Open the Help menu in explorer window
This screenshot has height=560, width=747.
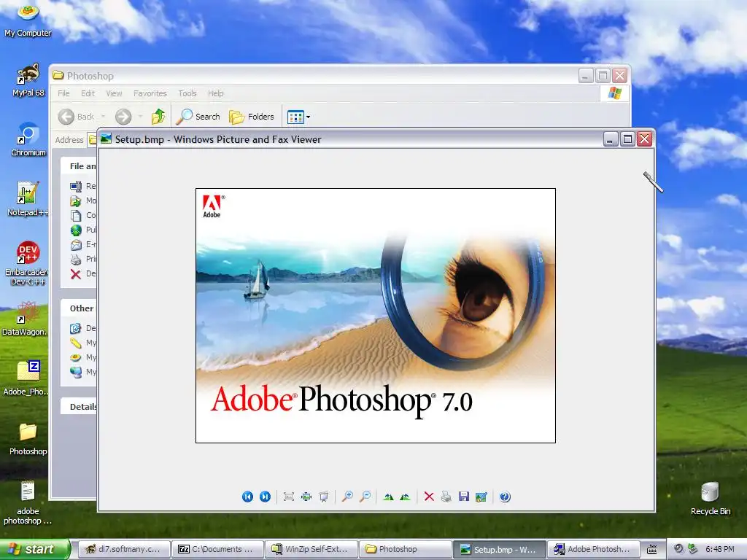tap(215, 93)
